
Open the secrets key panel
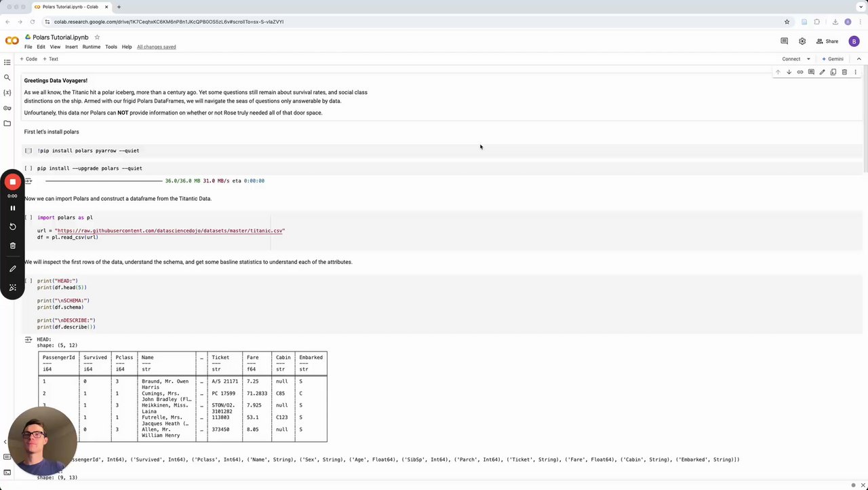pyautogui.click(x=7, y=108)
